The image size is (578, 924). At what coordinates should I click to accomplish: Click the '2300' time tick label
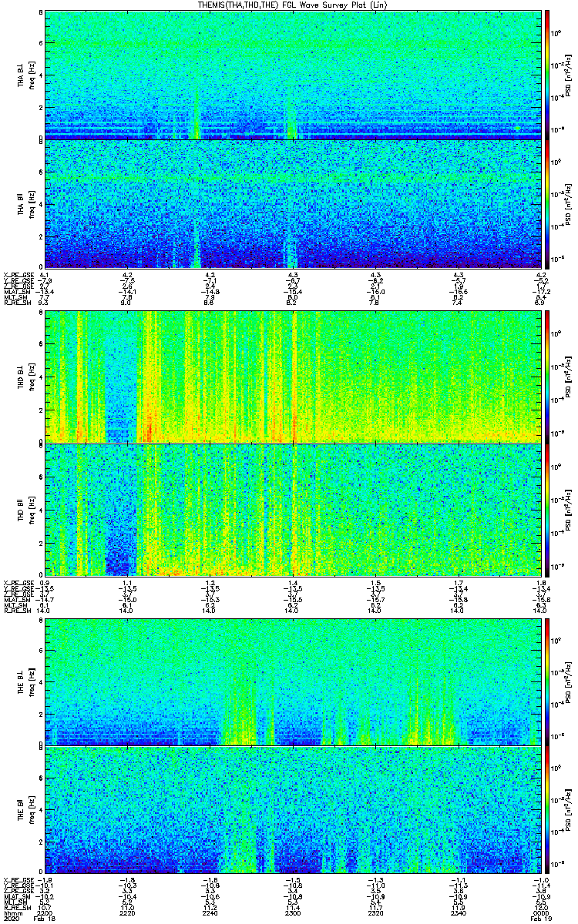click(293, 913)
